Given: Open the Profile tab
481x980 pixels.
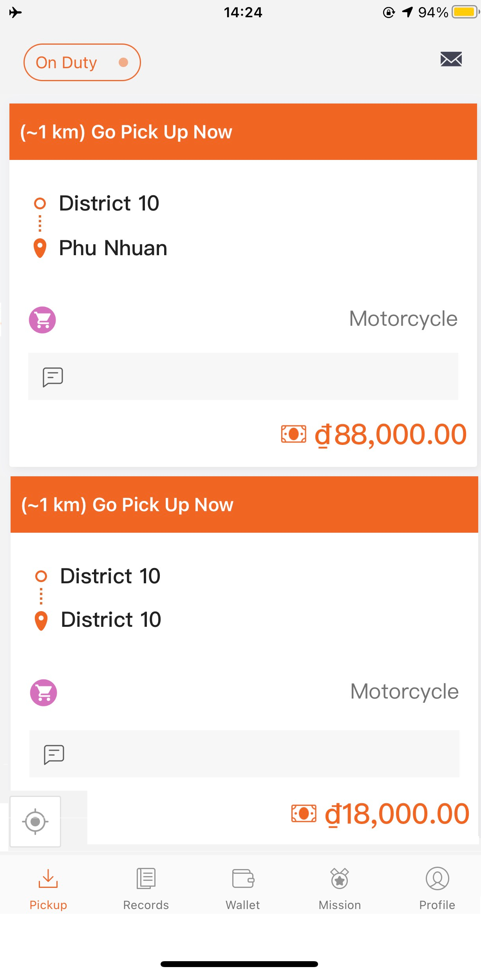Looking at the screenshot, I should tap(437, 889).
